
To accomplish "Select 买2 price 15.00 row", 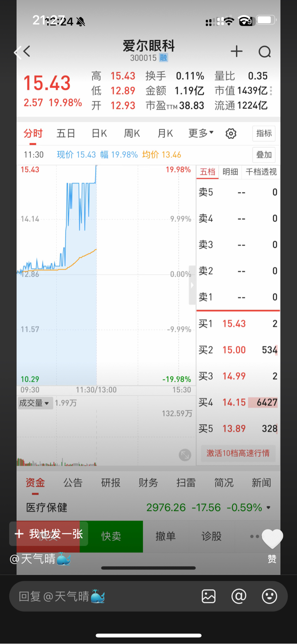I will pyautogui.click(x=238, y=350).
